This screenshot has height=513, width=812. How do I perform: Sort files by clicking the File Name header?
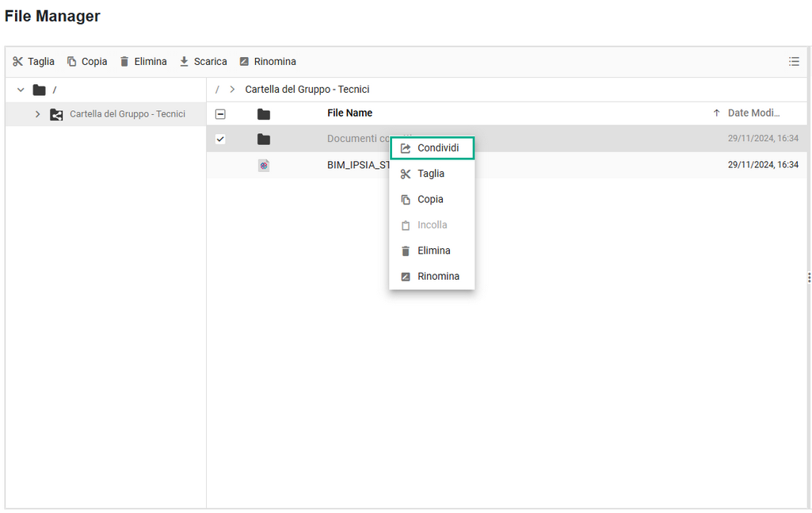pyautogui.click(x=349, y=113)
